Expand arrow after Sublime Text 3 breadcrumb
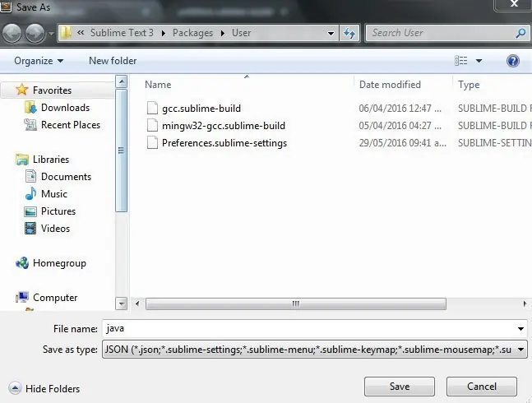Image resolution: width=532 pixels, height=403 pixels. [164, 33]
